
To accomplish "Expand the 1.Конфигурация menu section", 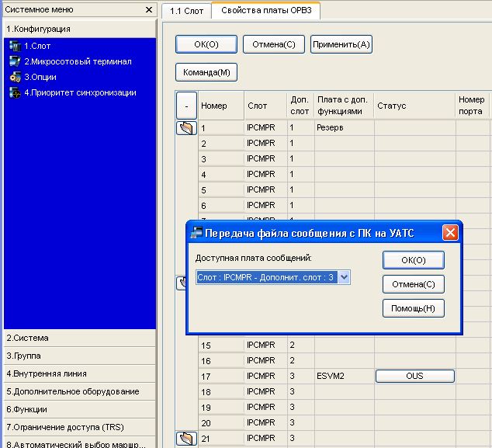I will (x=80, y=29).
